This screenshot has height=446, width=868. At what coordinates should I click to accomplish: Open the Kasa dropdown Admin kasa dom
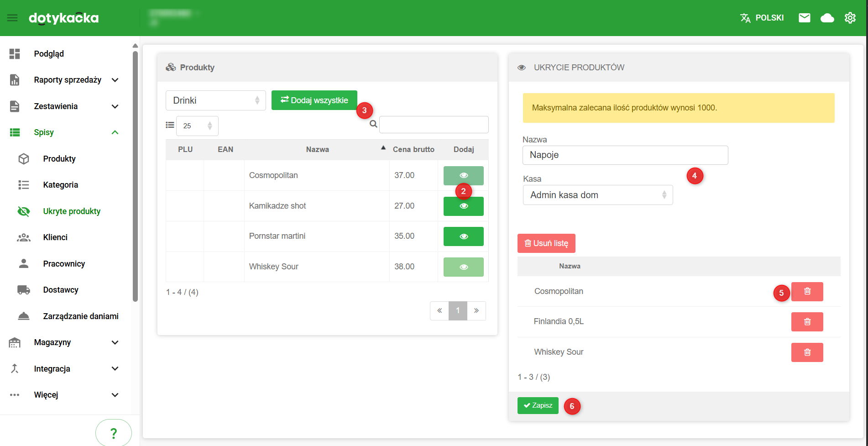coord(597,195)
